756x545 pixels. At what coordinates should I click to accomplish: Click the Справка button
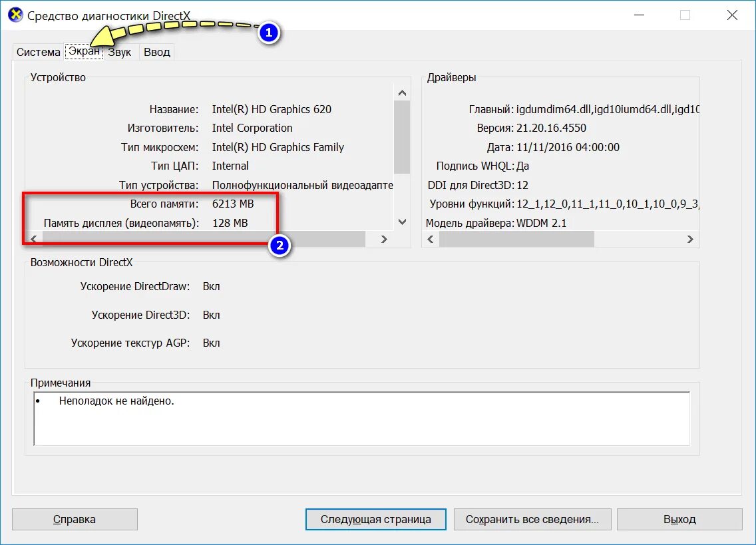[x=75, y=520]
